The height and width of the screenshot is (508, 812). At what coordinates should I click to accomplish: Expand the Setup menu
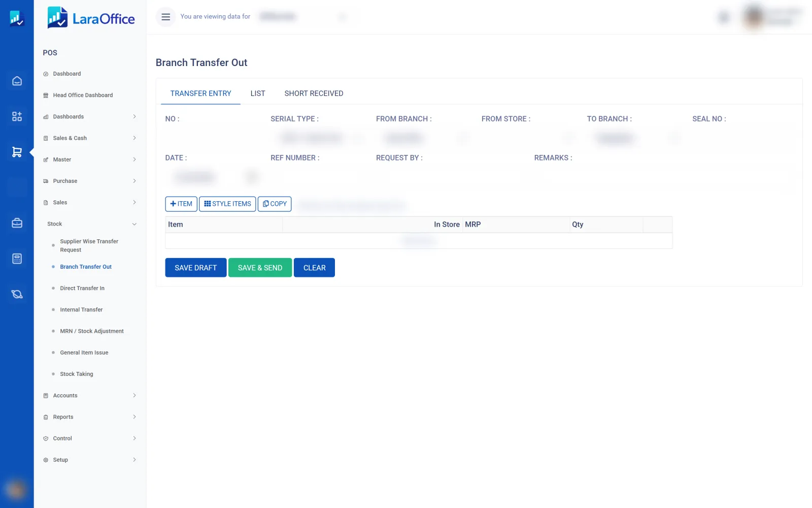point(90,460)
